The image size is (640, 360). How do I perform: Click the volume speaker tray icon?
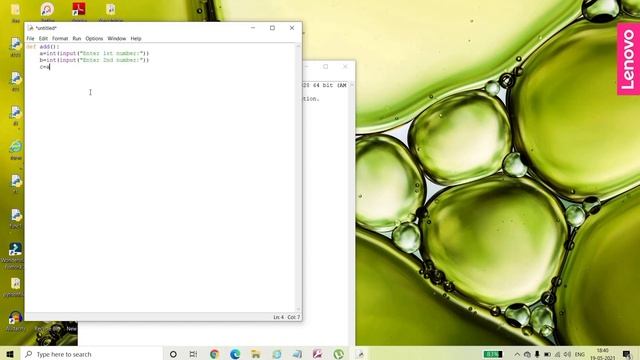pyautogui.click(x=568, y=354)
